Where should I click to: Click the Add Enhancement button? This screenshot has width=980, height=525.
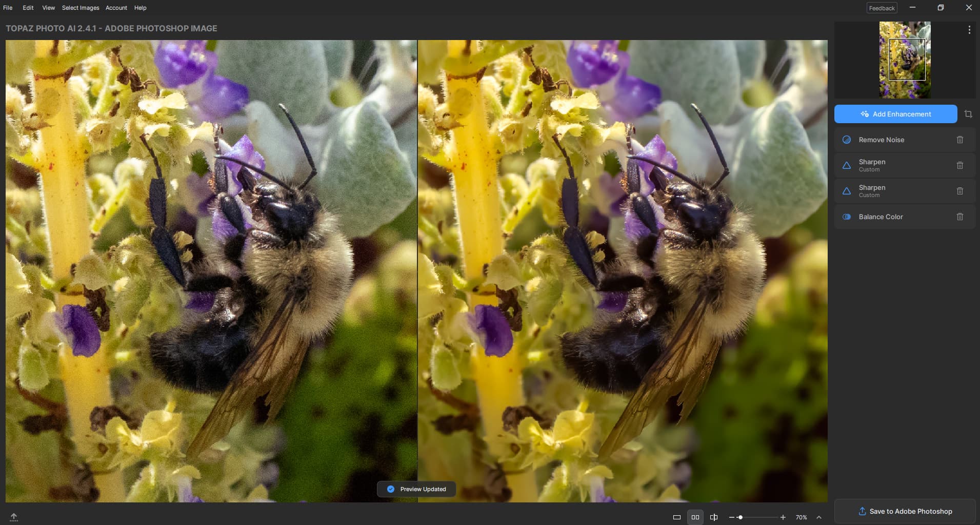[895, 114]
